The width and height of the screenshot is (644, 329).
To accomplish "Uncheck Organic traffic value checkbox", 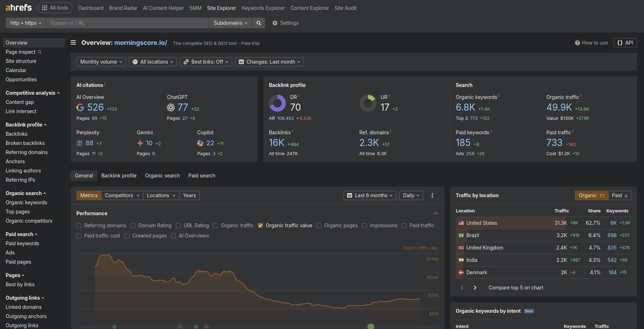I will [x=260, y=225].
